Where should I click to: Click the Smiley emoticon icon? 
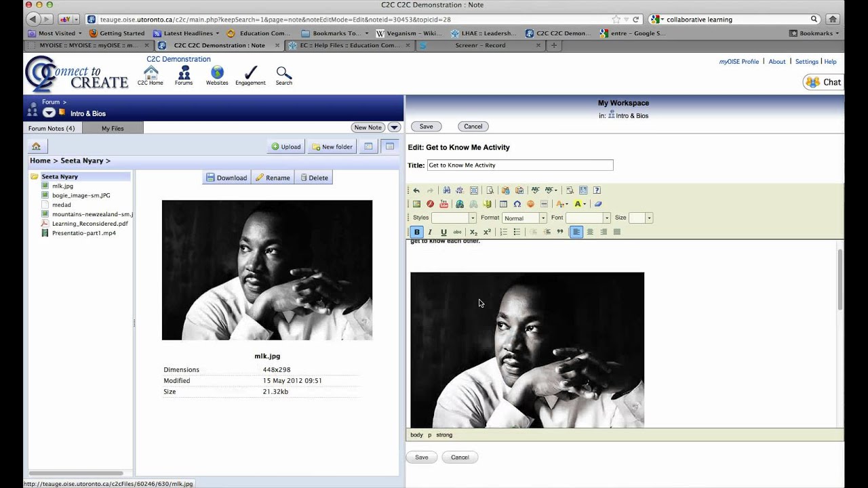pos(530,204)
